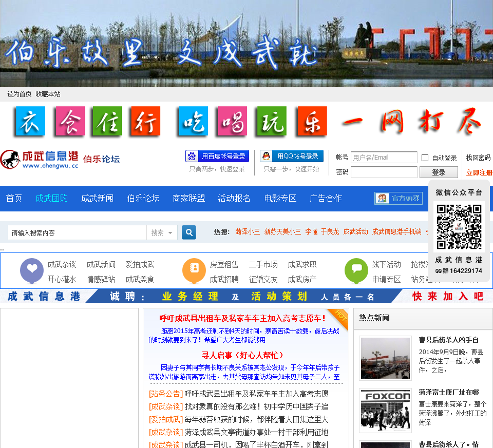Open 申请专区 forum link
The width and height of the screenshot is (493, 448).
[x=386, y=279]
